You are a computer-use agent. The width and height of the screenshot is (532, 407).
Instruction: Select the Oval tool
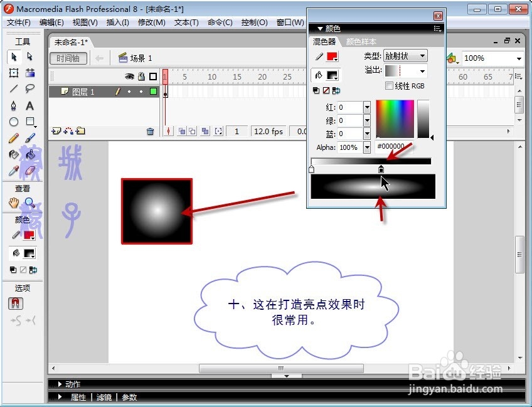13,122
